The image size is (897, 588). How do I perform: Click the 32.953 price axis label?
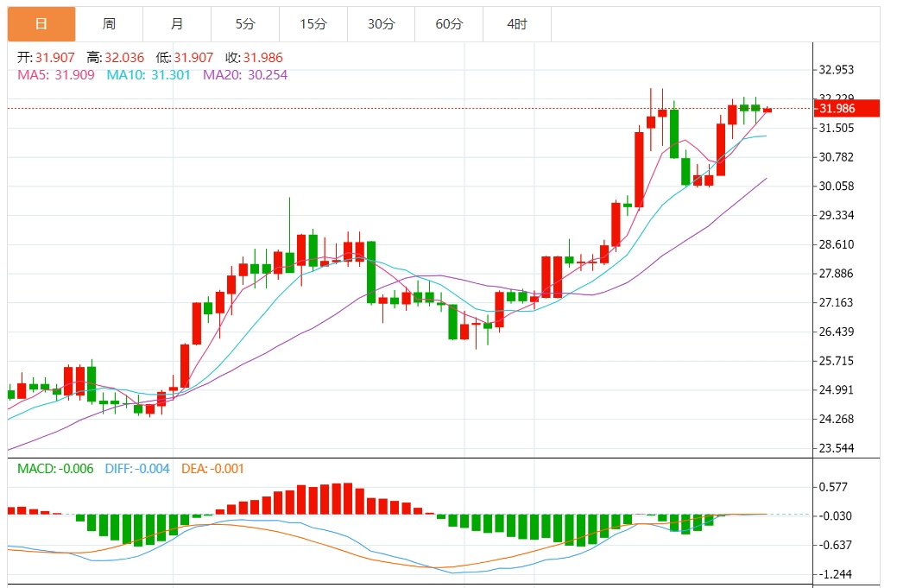837,70
